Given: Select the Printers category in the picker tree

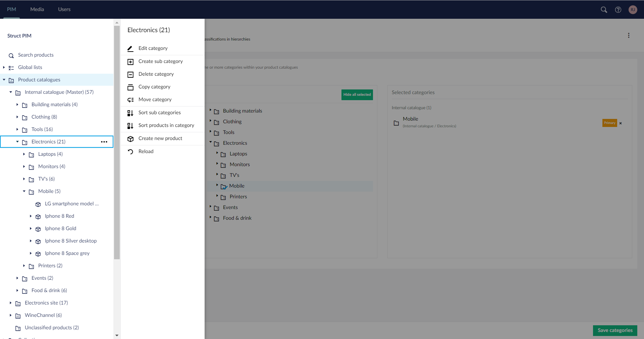Looking at the screenshot, I should click(x=238, y=197).
